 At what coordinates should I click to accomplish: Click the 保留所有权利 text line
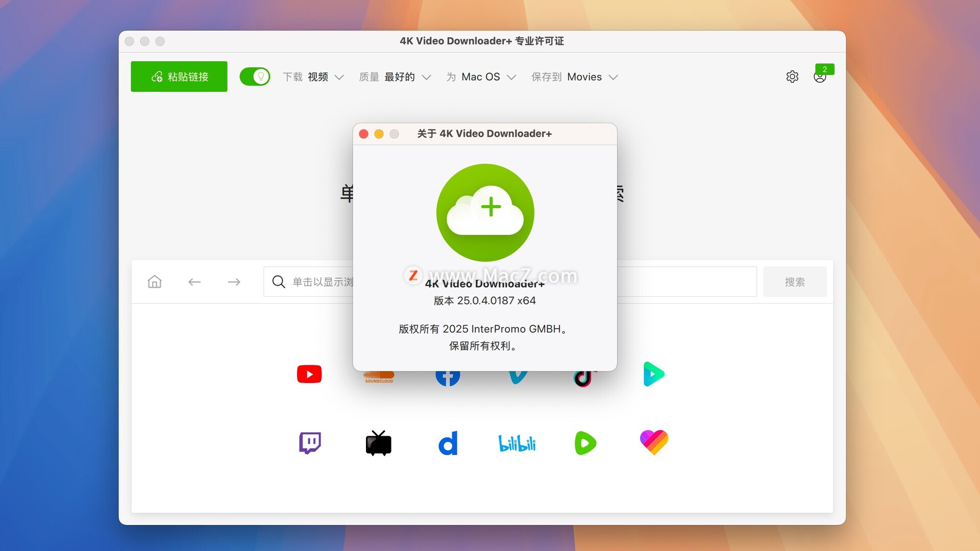coord(483,346)
